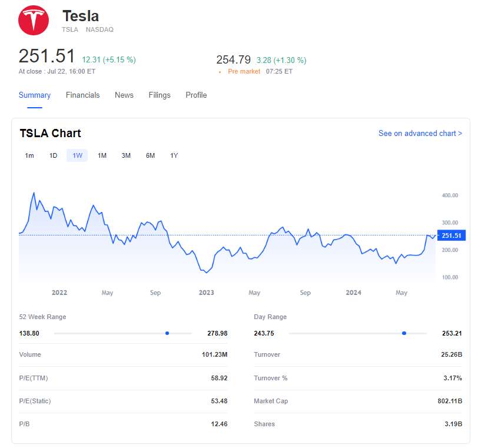The image size is (478, 448).
Task: Open the Profile tab
Action: (x=196, y=95)
